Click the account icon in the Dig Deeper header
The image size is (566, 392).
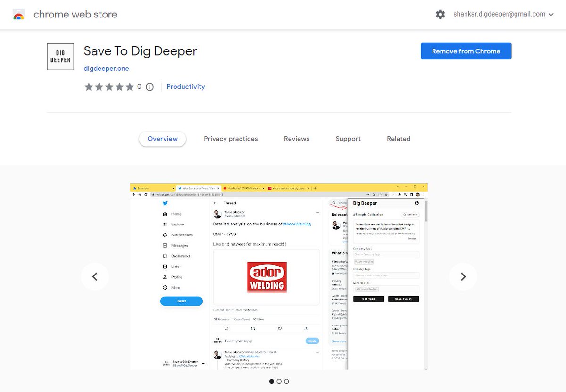416,203
